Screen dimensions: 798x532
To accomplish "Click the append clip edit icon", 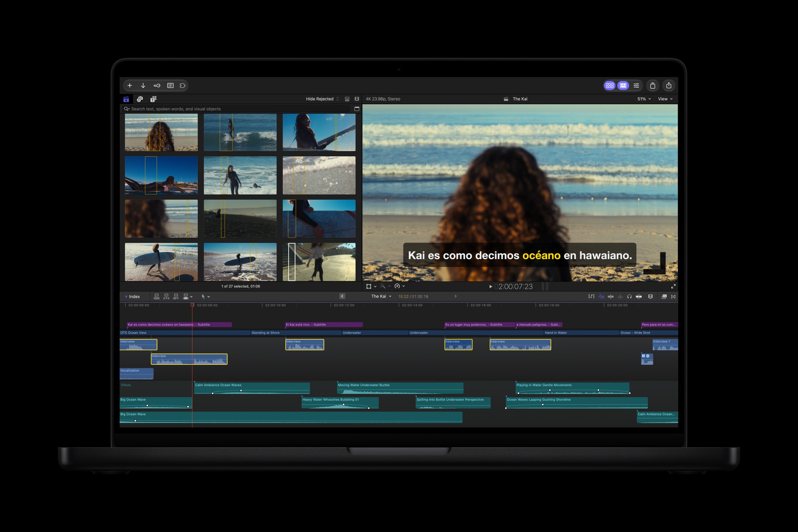I will 176,296.
